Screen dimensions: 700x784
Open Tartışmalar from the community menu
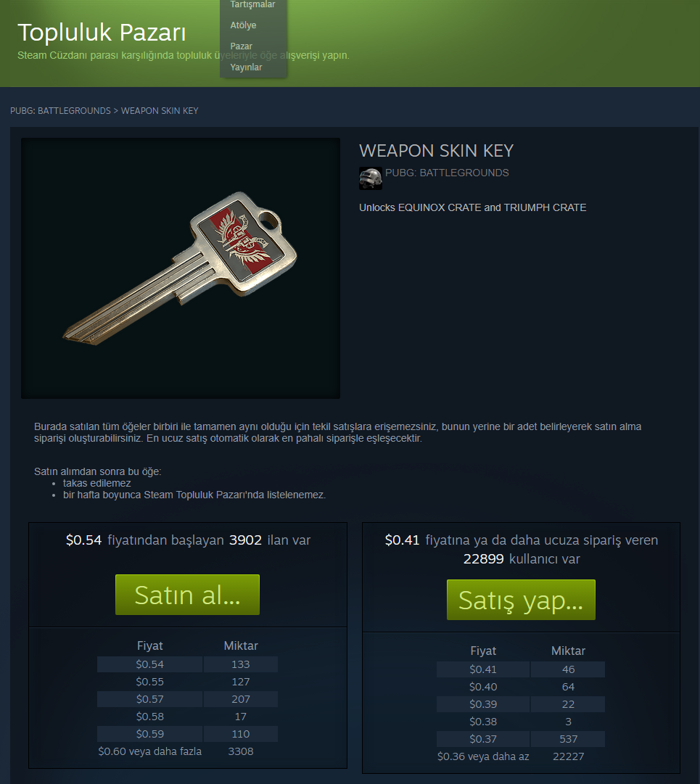252,4
